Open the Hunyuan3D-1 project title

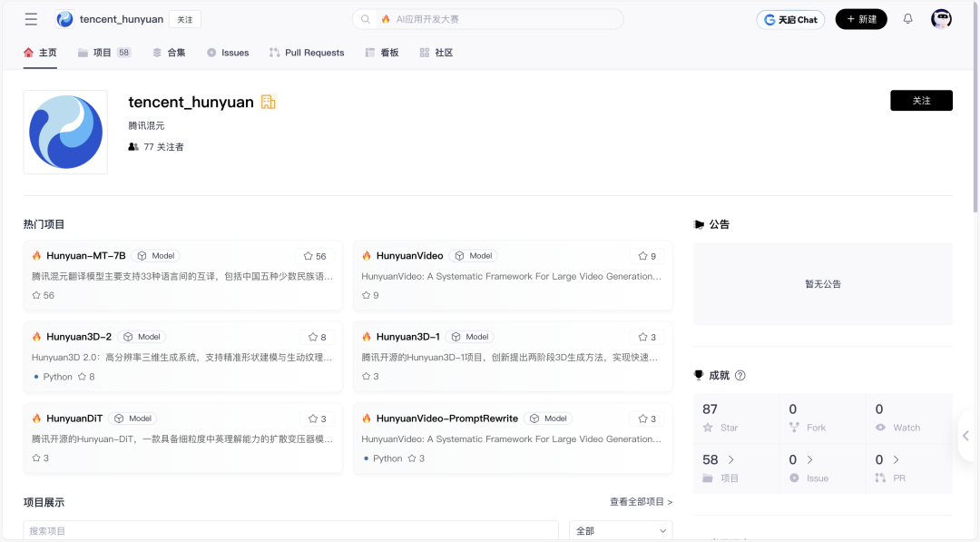(x=407, y=336)
